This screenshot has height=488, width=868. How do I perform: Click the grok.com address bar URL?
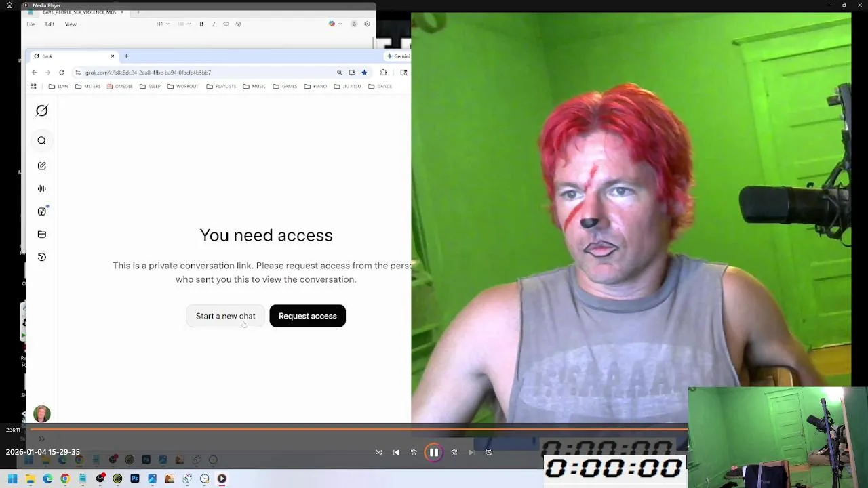(x=148, y=73)
